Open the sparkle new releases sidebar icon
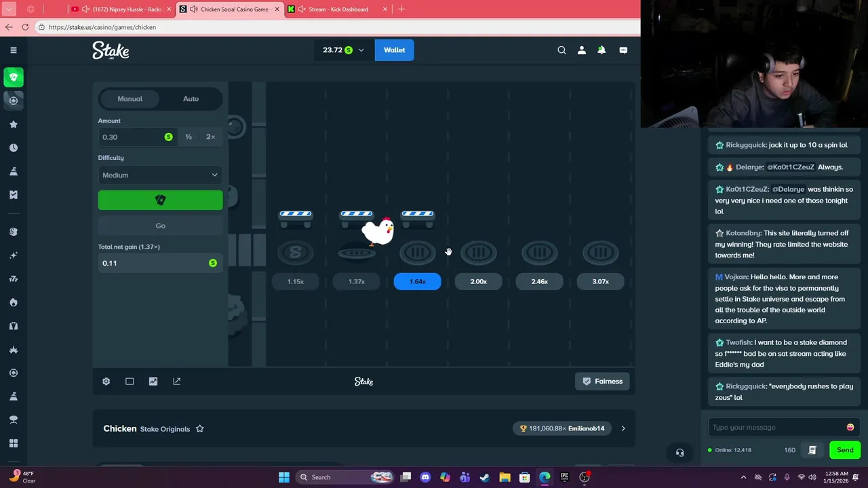868x488 pixels. (x=14, y=256)
